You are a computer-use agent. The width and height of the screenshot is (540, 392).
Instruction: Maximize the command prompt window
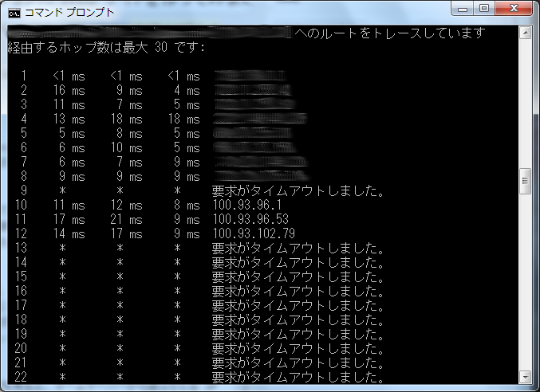coord(484,8)
